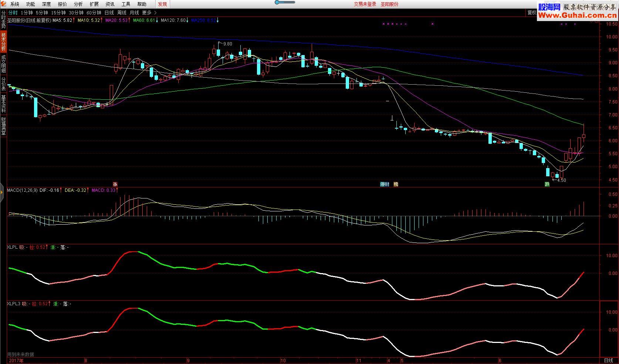
Task: Open the 工具 menu
Action: [x=126, y=4]
